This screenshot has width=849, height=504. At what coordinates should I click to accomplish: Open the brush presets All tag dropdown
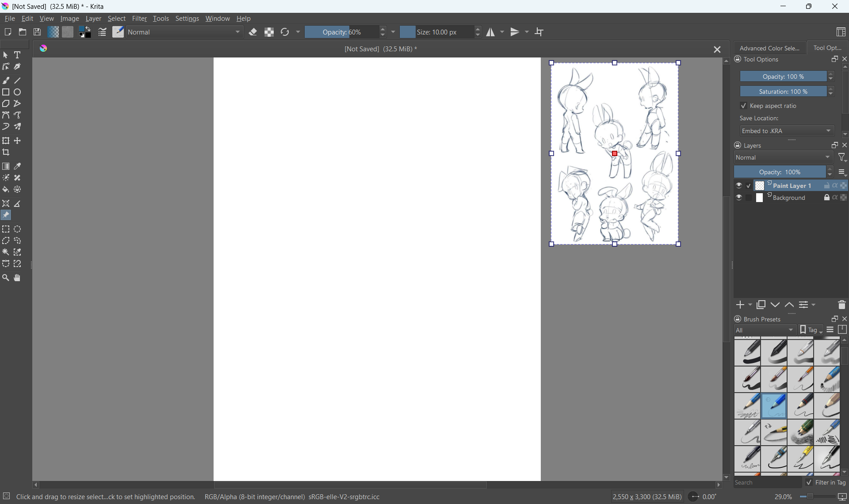765,330
